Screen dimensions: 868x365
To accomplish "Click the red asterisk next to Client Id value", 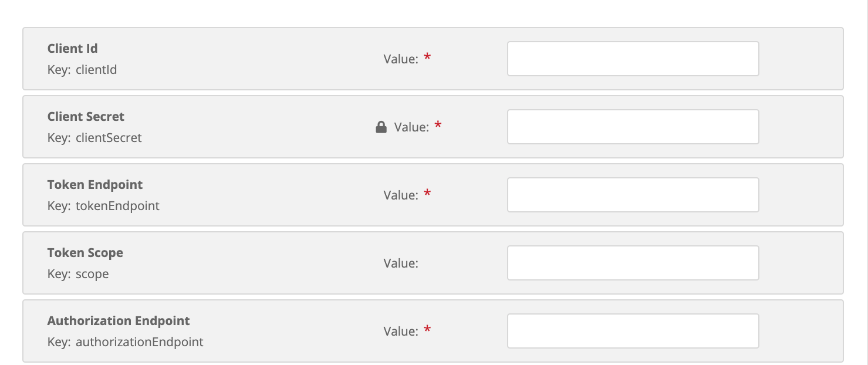I will (x=427, y=58).
